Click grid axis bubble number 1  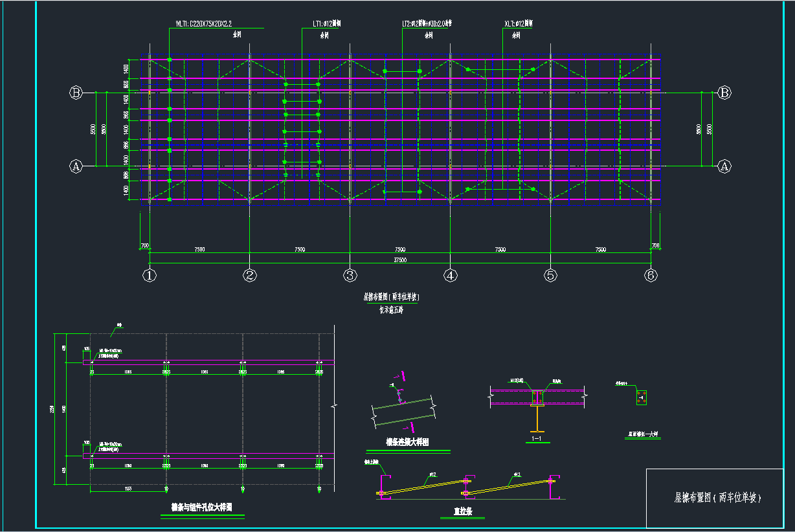150,275
